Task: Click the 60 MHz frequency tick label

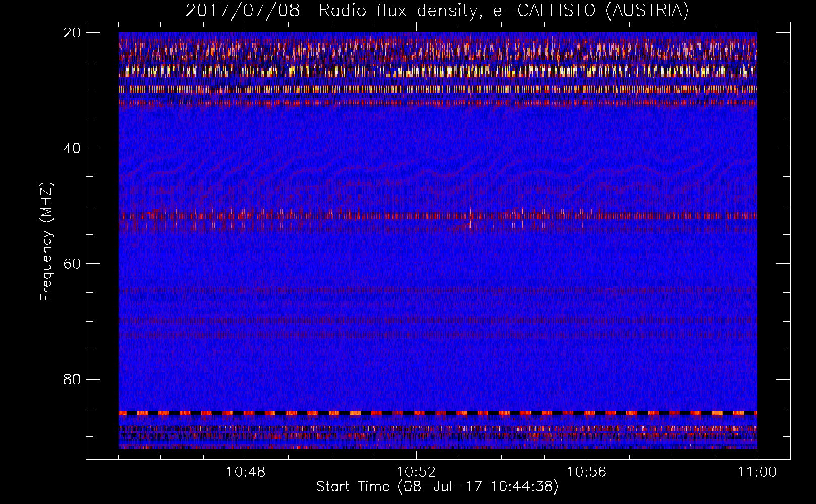Action: tap(72, 264)
